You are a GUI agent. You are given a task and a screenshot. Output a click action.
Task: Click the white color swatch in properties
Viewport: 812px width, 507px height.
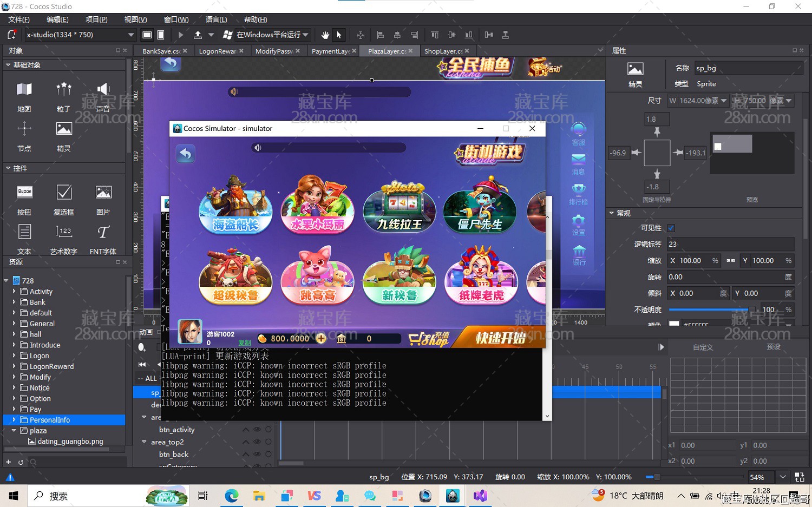tap(674, 324)
